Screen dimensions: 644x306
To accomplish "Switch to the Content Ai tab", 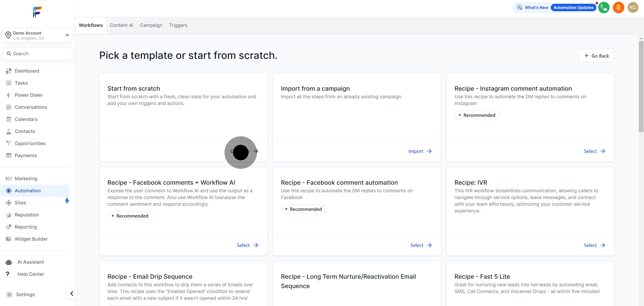I will click(x=121, y=25).
